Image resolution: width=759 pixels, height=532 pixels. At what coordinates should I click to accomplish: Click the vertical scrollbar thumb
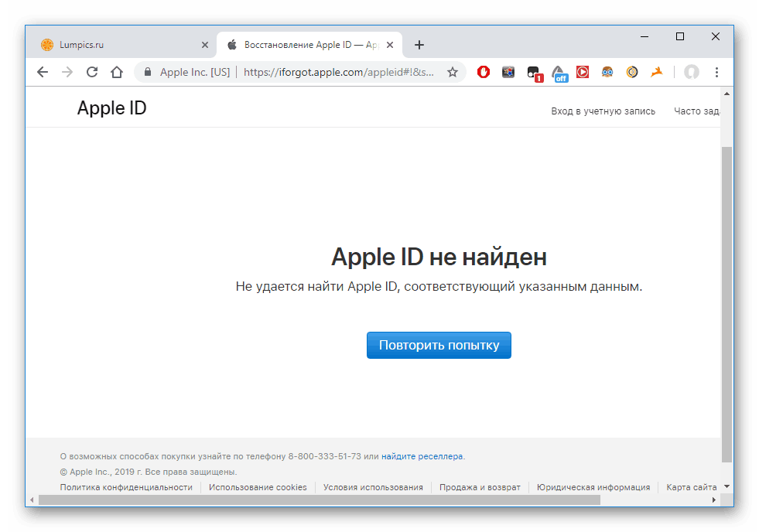coord(727,305)
